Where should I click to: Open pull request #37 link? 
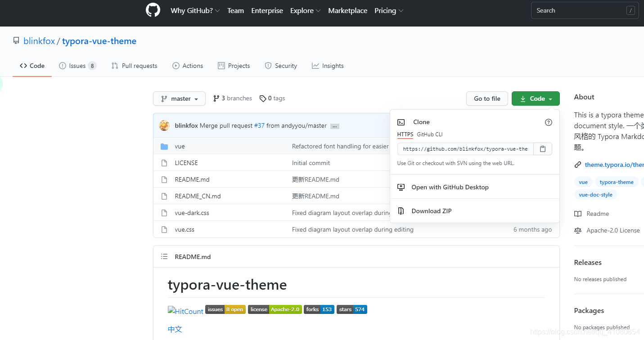tap(259, 125)
